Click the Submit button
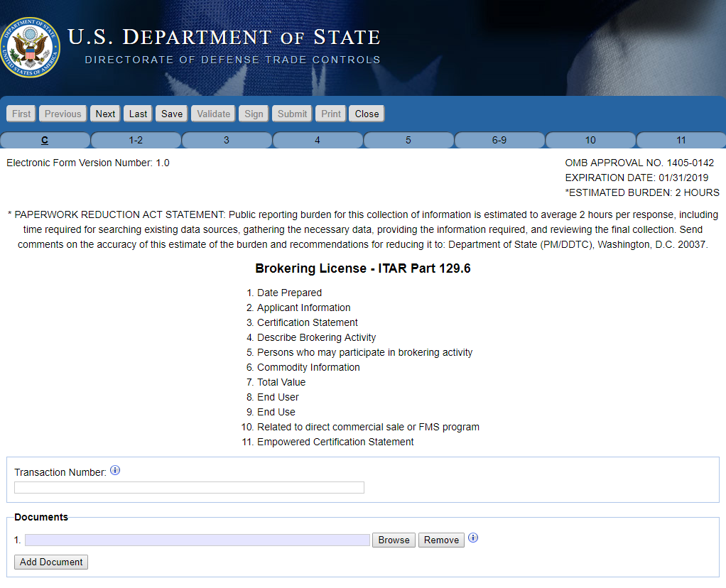Screen dimensions: 726x588 [292, 114]
